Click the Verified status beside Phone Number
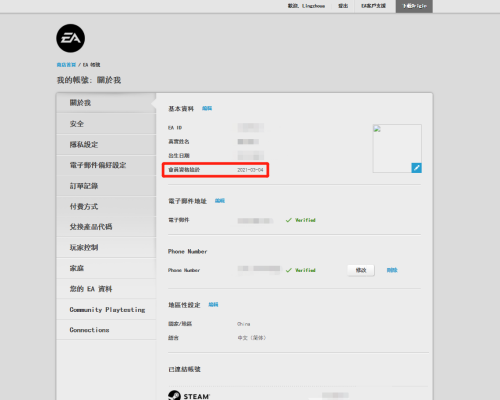 (301, 270)
